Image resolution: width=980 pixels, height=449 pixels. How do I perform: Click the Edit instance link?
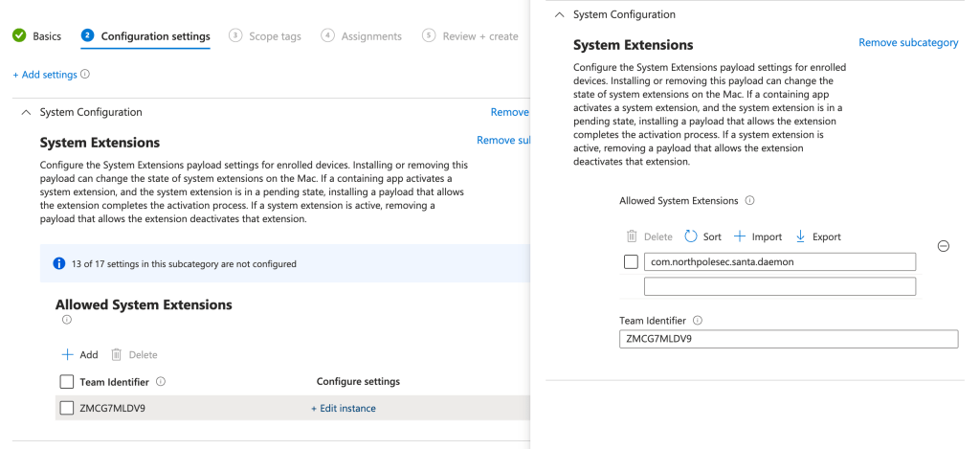pos(344,408)
